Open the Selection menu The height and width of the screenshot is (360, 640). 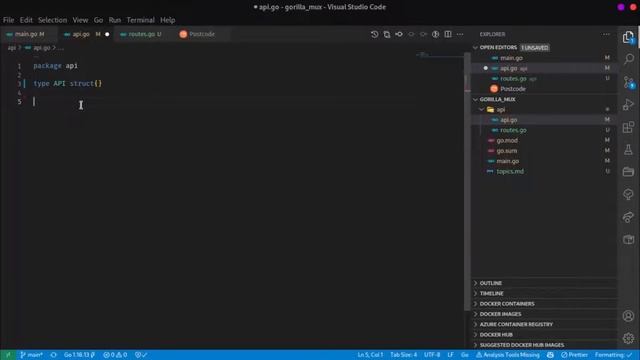pyautogui.click(x=52, y=20)
